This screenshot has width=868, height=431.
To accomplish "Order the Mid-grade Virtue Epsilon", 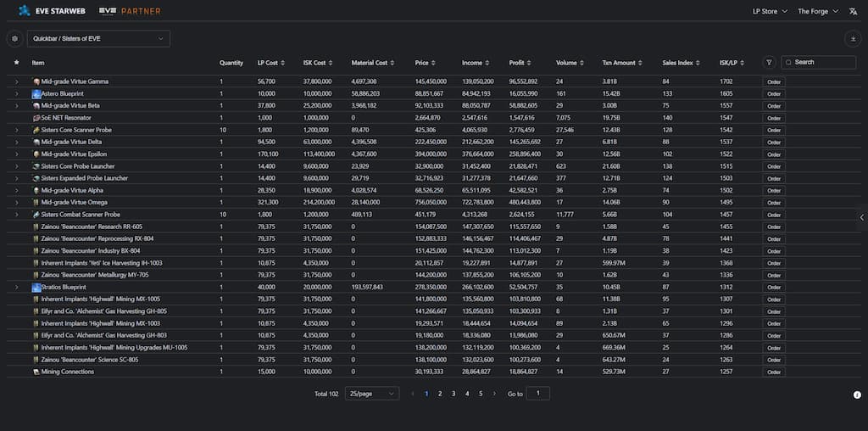I will coord(773,154).
